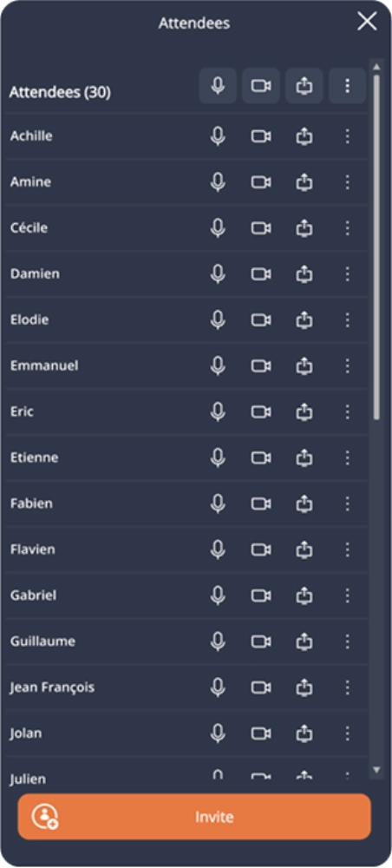The height and width of the screenshot is (868, 392).
Task: Disable all attendees' cameras from header
Action: click(x=261, y=86)
